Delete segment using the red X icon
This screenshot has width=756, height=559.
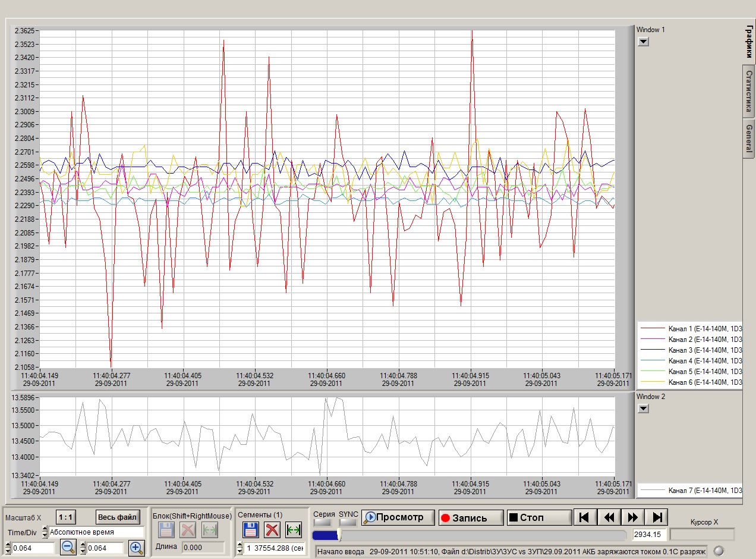point(272,530)
